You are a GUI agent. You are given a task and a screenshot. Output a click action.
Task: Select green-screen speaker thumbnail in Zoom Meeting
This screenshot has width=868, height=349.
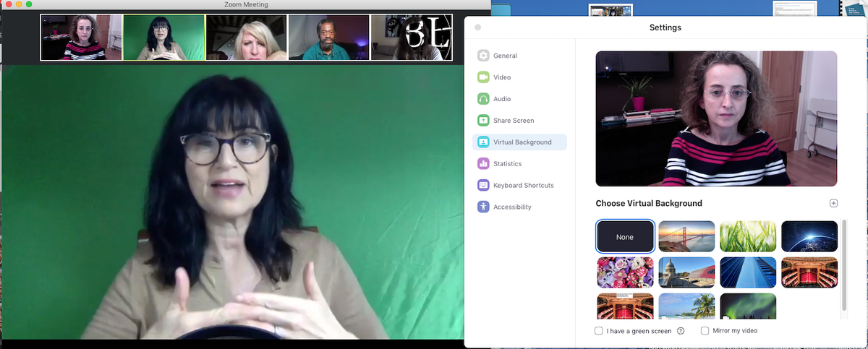[x=163, y=38]
